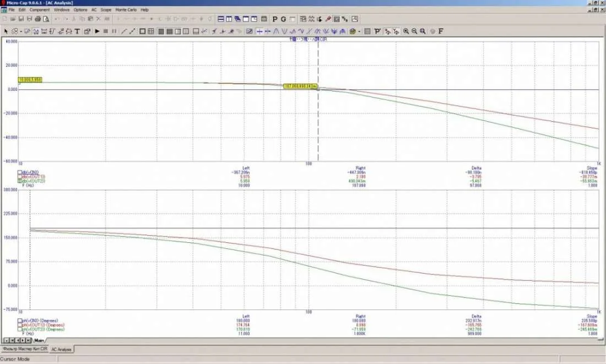Click the 3D cube icon
Image resolution: width=606 pixels, height=364 pixels.
352,31
